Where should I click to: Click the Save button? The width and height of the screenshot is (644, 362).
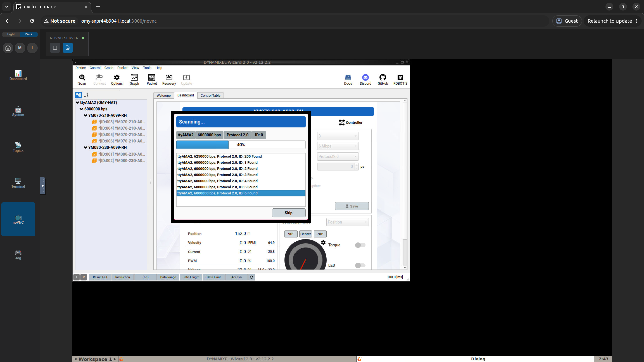352,206
